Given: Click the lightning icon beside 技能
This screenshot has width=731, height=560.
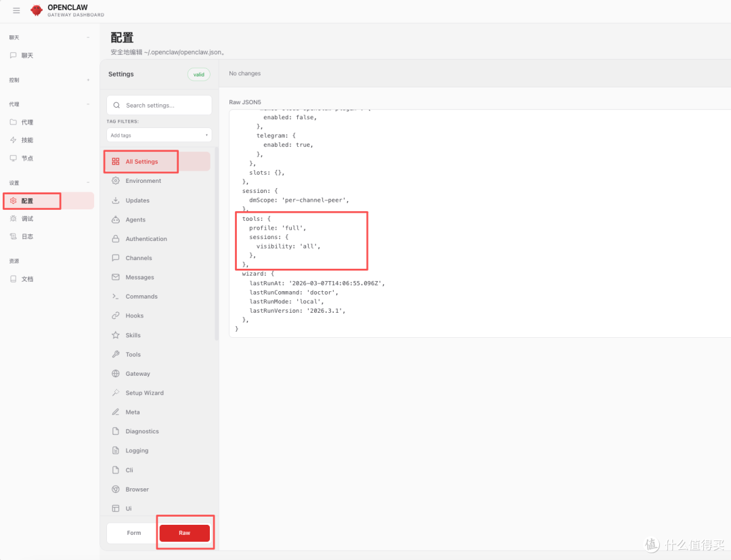Looking at the screenshot, I should 13,140.
